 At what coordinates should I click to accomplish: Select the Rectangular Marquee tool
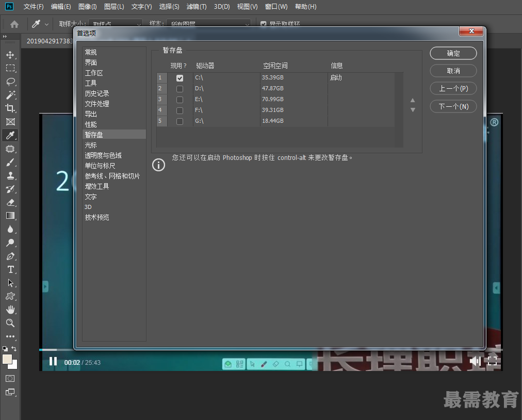click(10, 68)
